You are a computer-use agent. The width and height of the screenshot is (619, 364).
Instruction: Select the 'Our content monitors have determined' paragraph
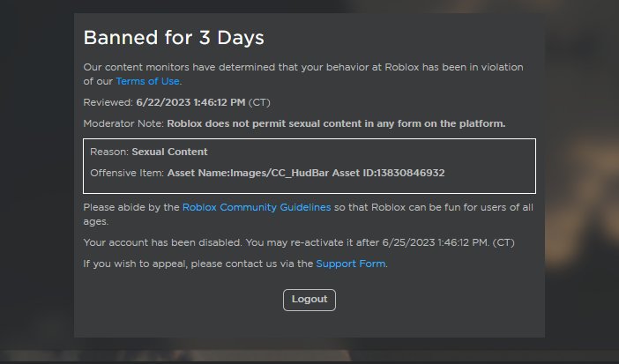303,74
